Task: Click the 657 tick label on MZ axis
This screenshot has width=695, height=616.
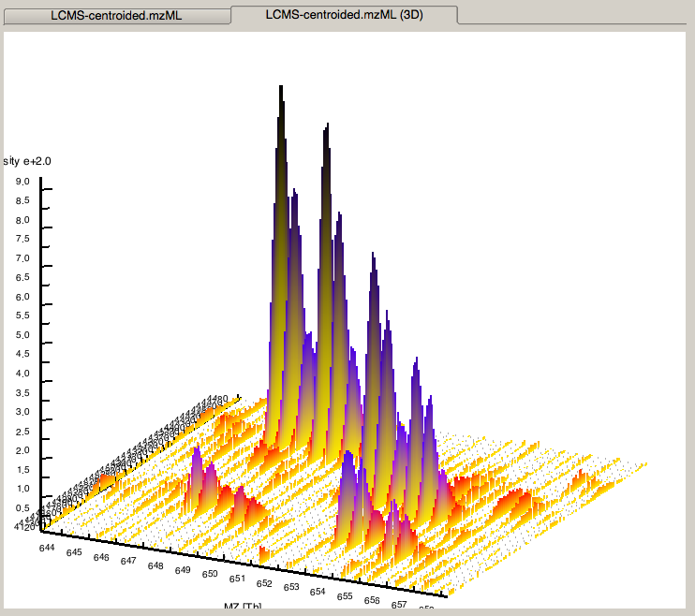Action: pyautogui.click(x=399, y=605)
